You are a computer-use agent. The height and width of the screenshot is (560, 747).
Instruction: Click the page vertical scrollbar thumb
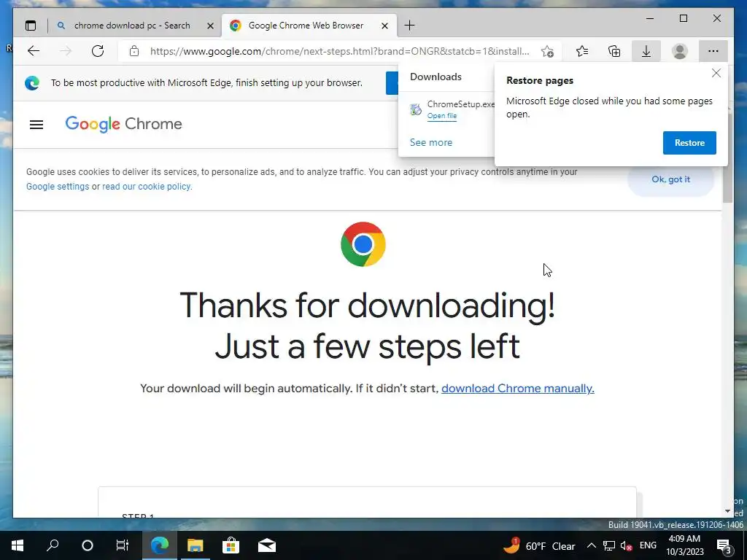727,158
